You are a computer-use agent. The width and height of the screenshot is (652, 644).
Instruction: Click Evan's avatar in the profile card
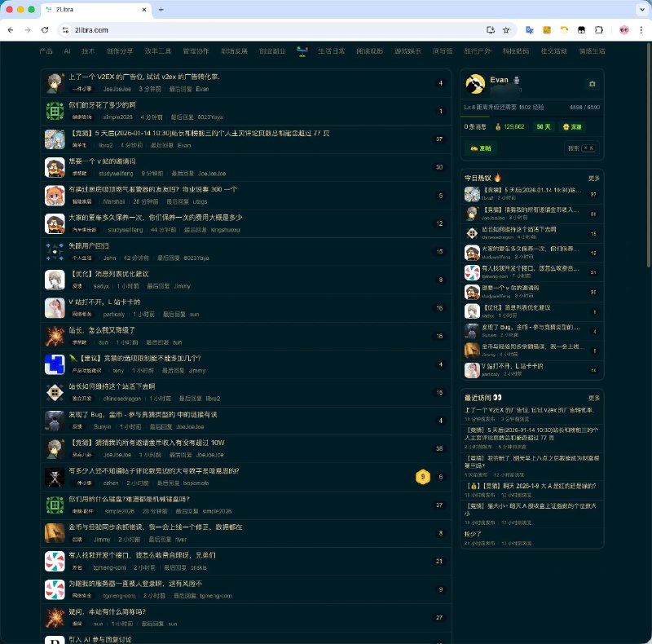pyautogui.click(x=475, y=82)
